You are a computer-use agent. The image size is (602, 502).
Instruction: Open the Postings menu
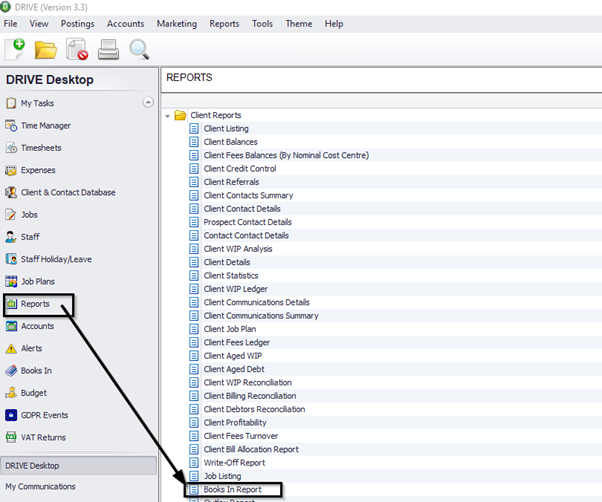pyautogui.click(x=78, y=24)
